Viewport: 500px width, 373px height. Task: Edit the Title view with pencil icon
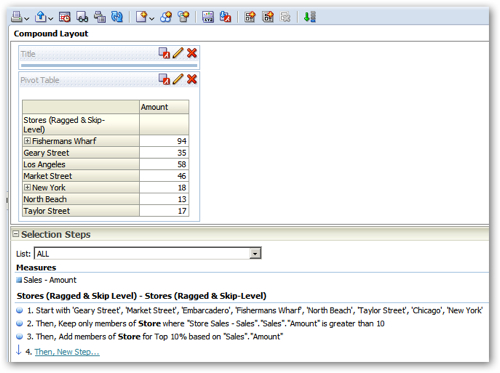click(178, 53)
